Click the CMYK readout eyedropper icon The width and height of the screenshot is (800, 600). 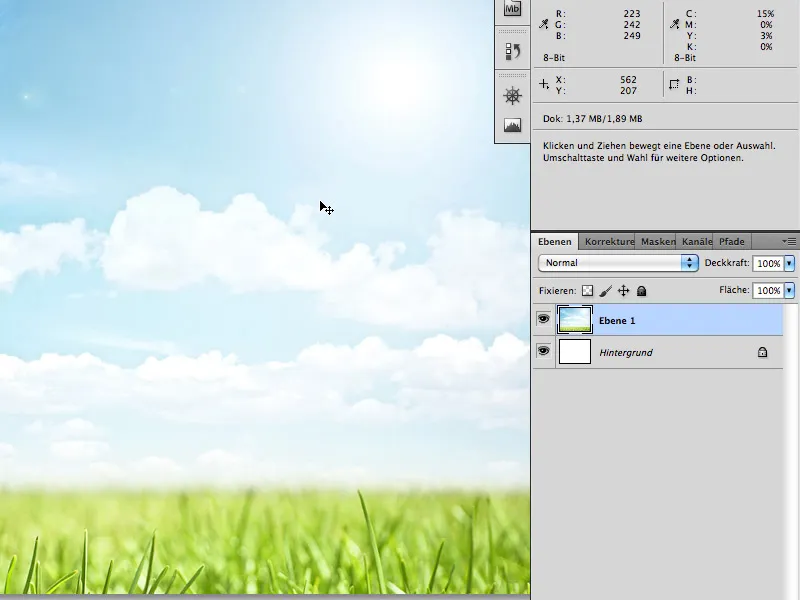tap(674, 24)
